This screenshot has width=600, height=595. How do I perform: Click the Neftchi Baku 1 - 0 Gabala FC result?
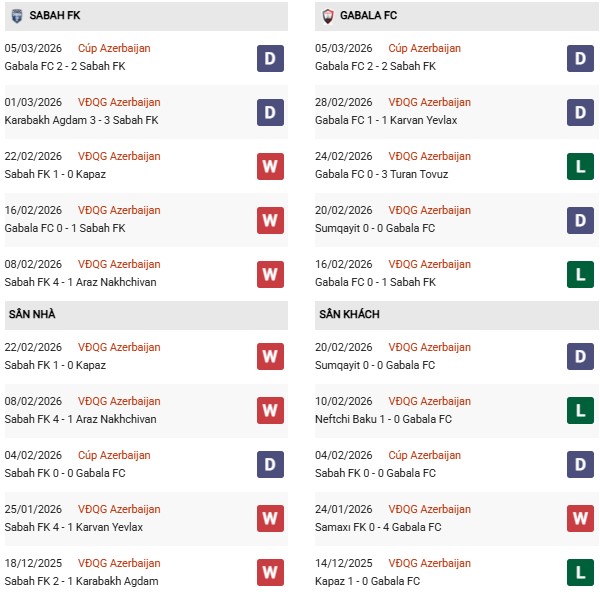(x=385, y=419)
